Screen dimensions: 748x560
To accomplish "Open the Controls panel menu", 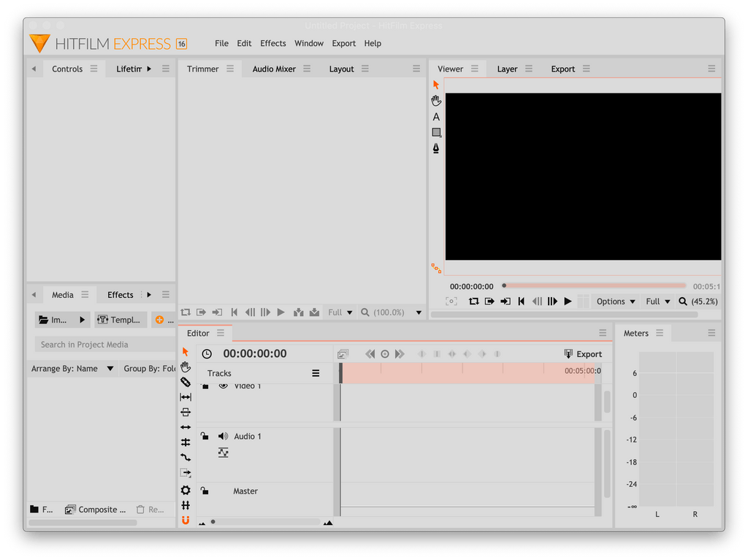I will [94, 69].
